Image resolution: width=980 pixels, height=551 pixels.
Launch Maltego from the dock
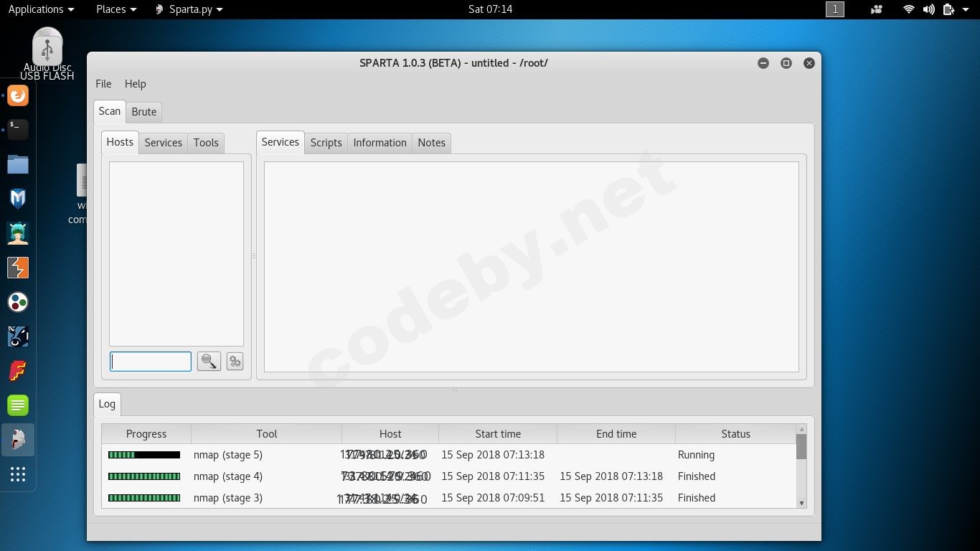(x=18, y=302)
